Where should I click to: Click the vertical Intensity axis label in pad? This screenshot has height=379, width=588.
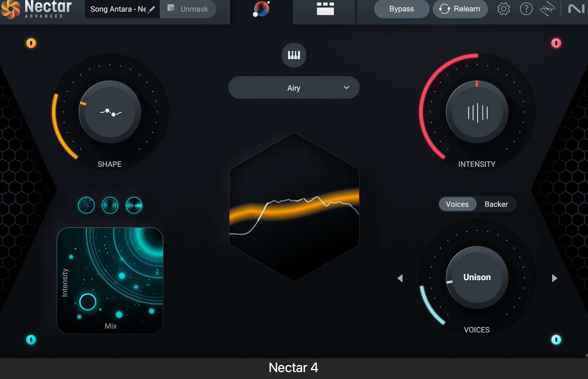pyautogui.click(x=65, y=283)
